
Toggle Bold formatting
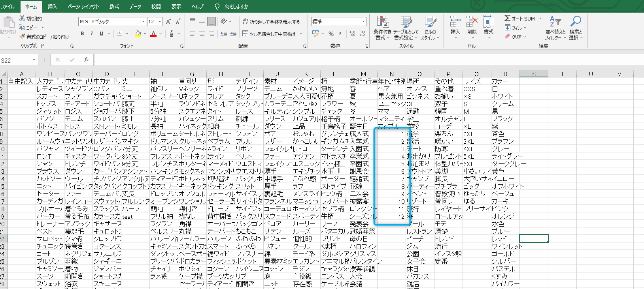pos(82,34)
